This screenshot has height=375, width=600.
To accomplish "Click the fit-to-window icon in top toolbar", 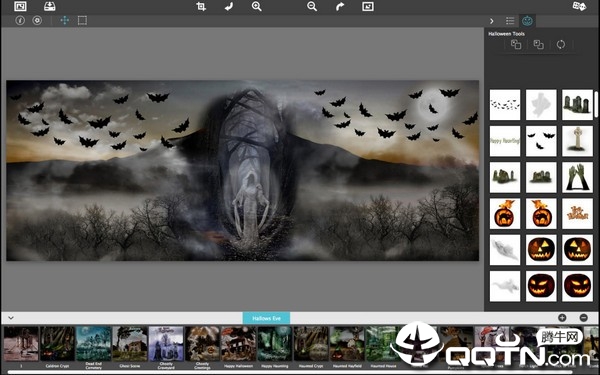I will [368, 6].
